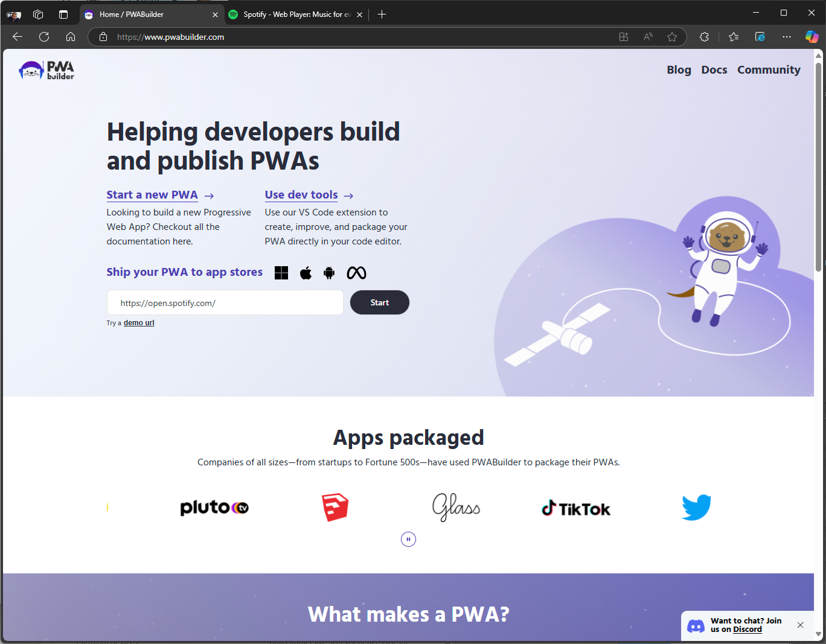Click the Meta store icon
826x644 pixels.
point(356,273)
